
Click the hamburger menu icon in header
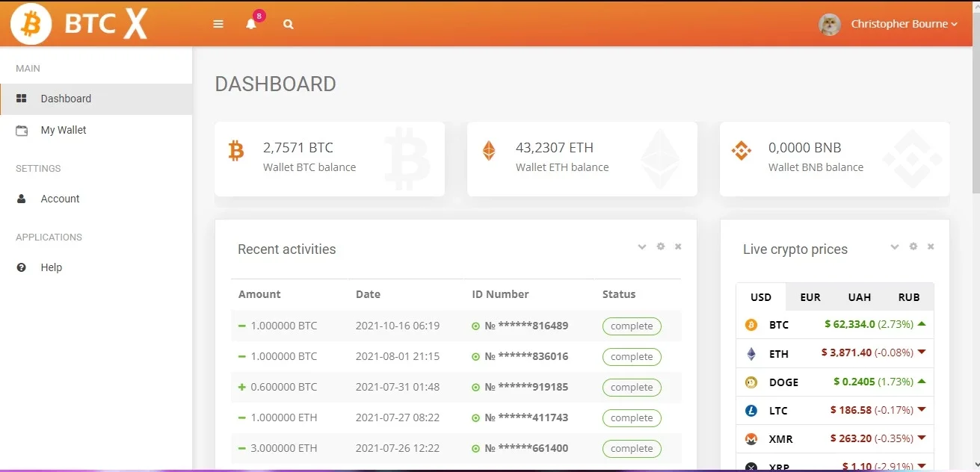click(x=218, y=24)
